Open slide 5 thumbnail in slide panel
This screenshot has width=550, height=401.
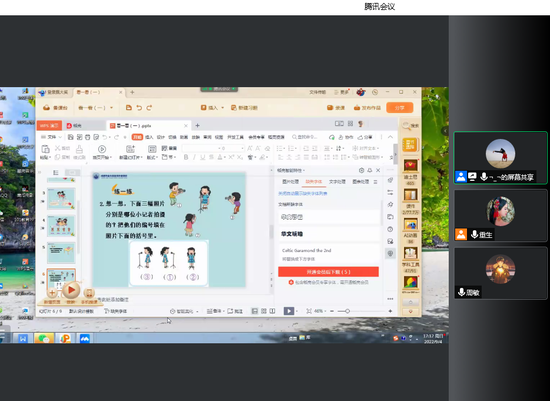coord(61,253)
